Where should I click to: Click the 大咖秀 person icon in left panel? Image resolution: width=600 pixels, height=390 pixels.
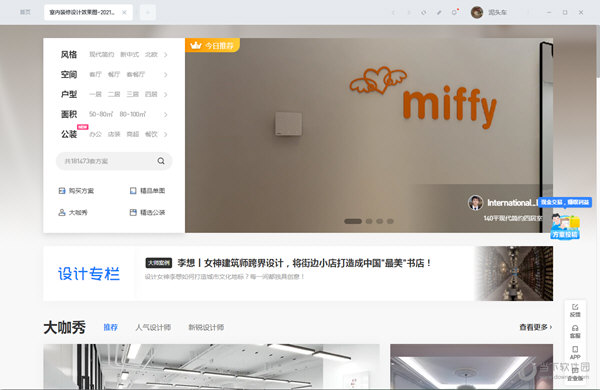[62, 212]
